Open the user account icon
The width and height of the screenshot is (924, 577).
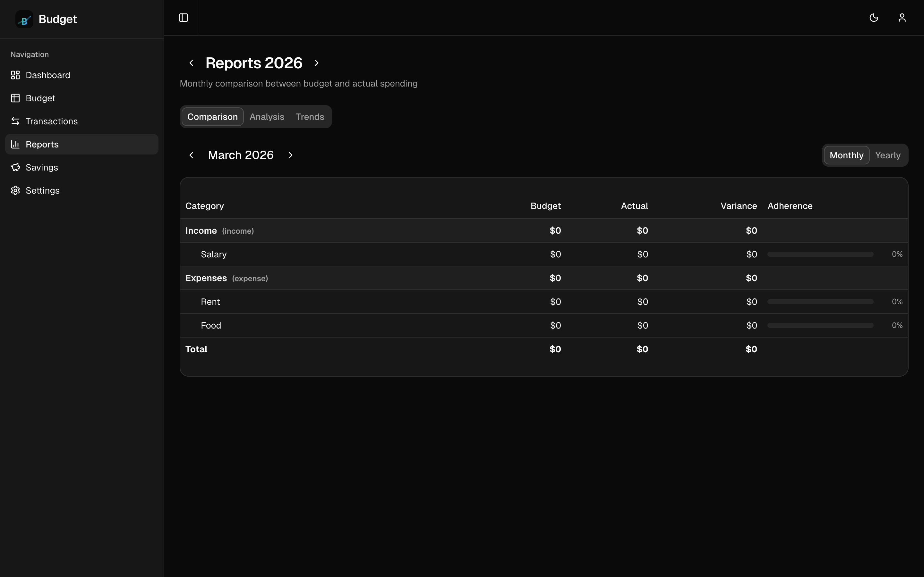pos(902,18)
